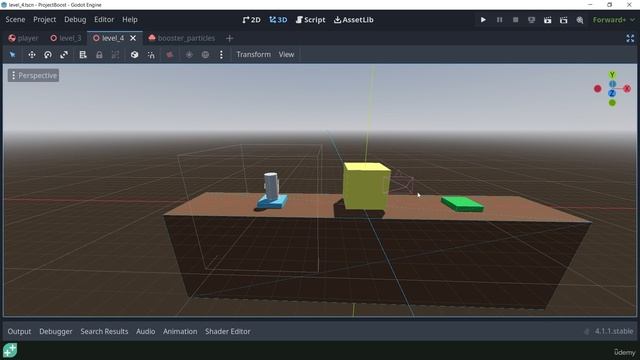
Task: Switch to the Script workspace
Action: (310, 20)
